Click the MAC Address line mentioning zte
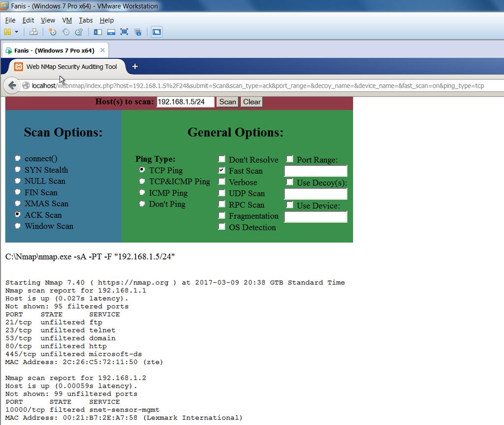 pyautogui.click(x=84, y=362)
